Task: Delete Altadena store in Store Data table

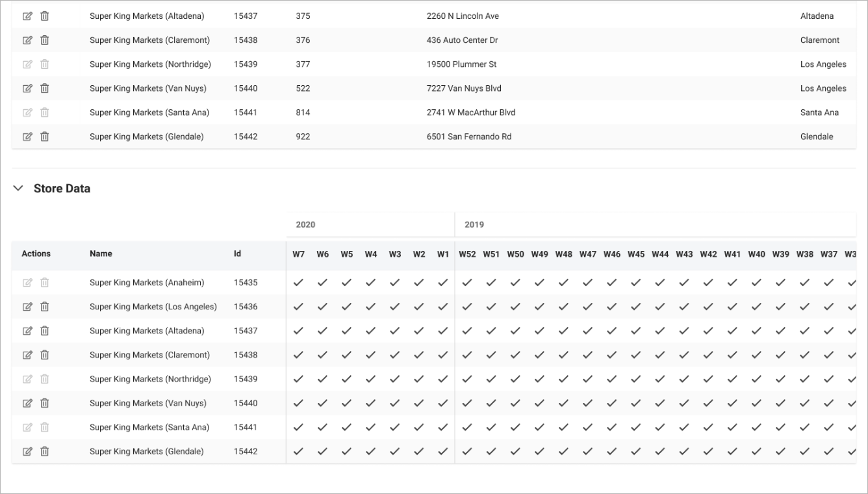Action: point(45,331)
